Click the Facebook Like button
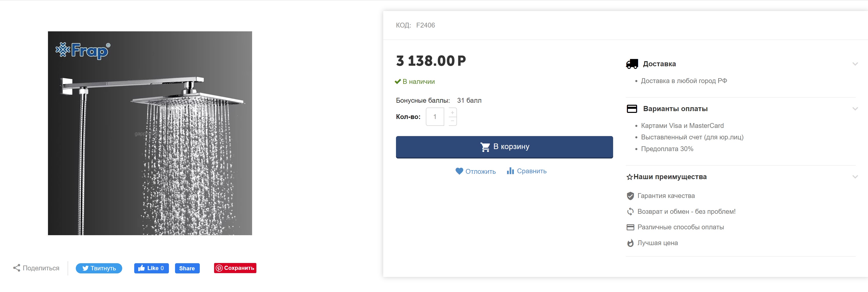 pos(151,268)
